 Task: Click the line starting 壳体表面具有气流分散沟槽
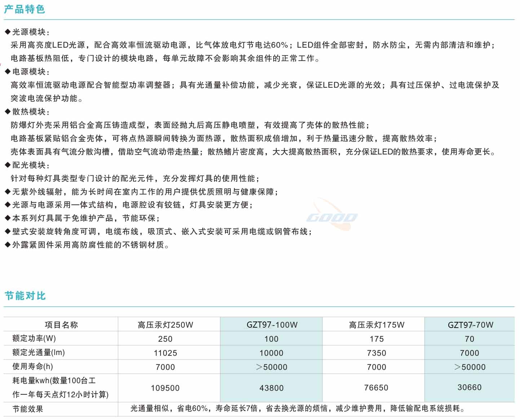pyautogui.click(x=253, y=152)
